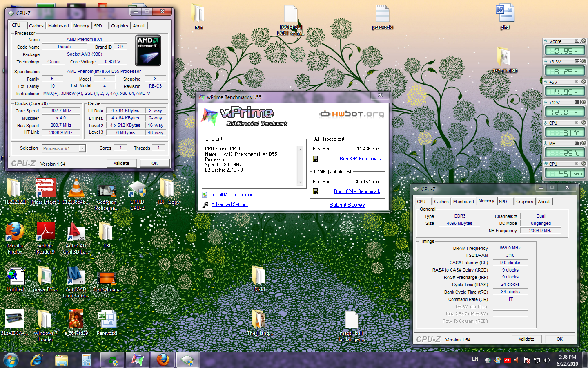Viewport: 588px width, 368px height.
Task: Select the perevozki text file icon
Action: pos(383,17)
